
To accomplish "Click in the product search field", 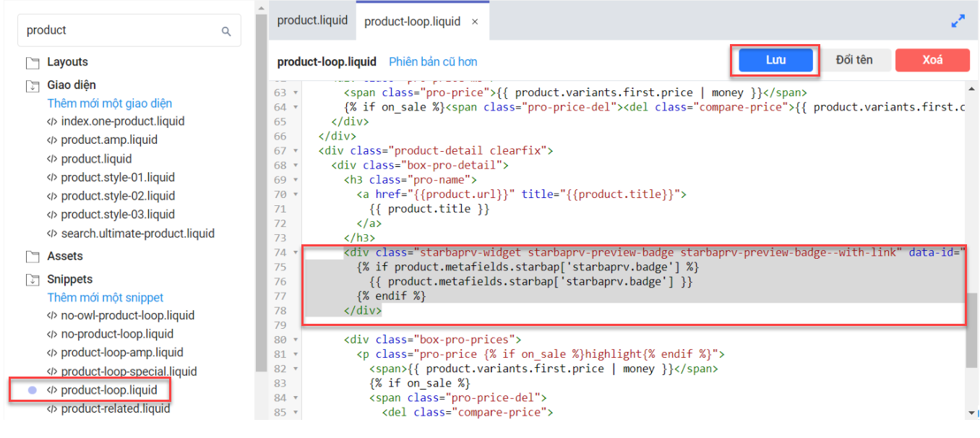I will tap(119, 30).
